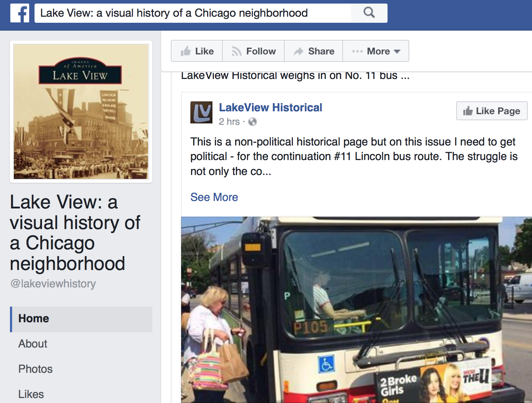Expand the More dropdown arrow
Screen dimensions: 532x403
[x=397, y=52]
